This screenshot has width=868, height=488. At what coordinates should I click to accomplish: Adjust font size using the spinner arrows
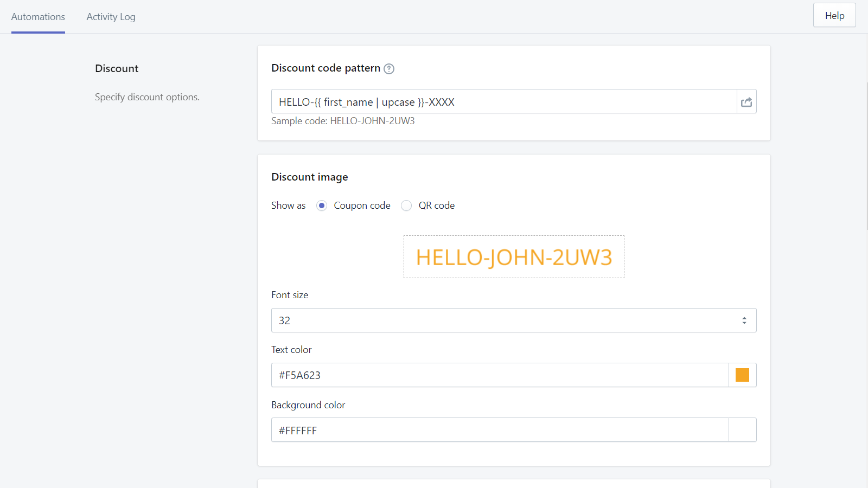coord(745,320)
